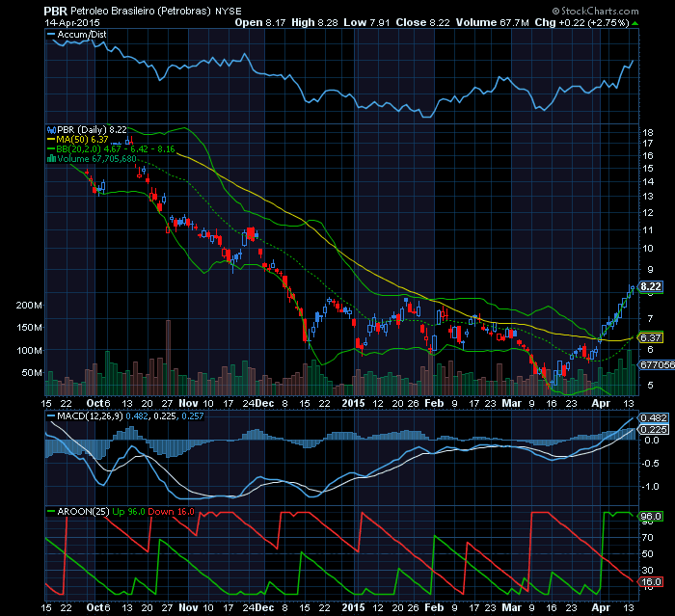Click the Aroon Down 16.0 legend value

[171, 512]
